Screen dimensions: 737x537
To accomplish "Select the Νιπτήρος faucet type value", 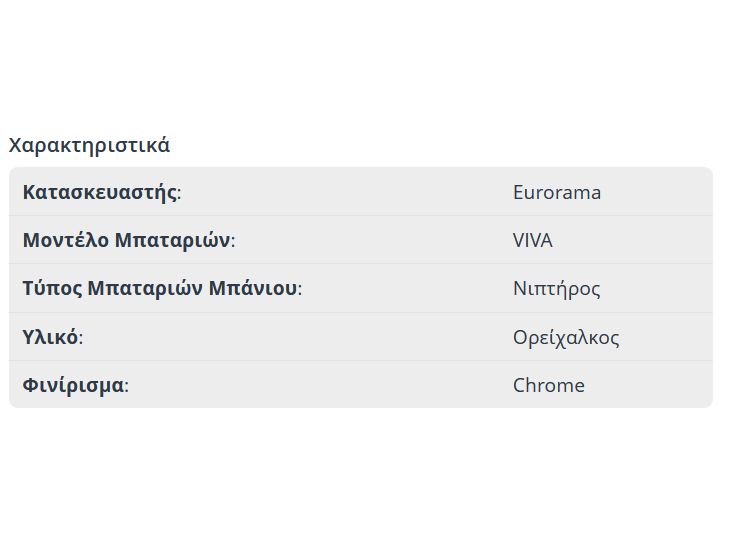I will click(x=557, y=289).
